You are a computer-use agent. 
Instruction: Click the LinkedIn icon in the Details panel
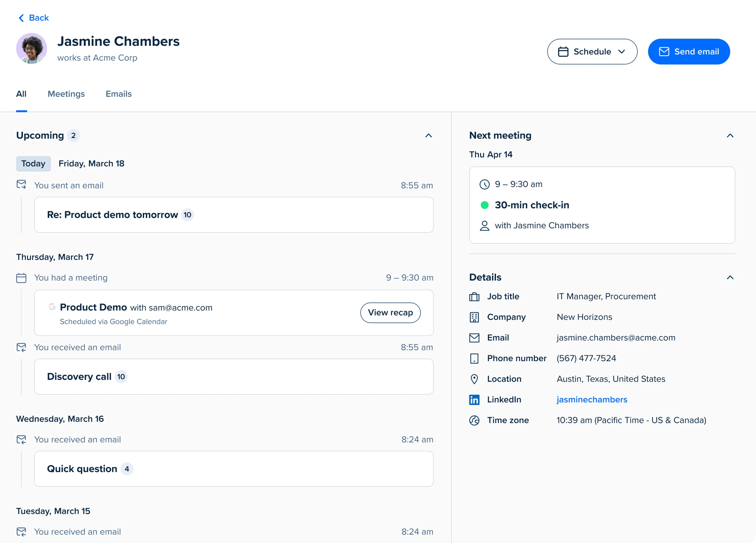[474, 399]
